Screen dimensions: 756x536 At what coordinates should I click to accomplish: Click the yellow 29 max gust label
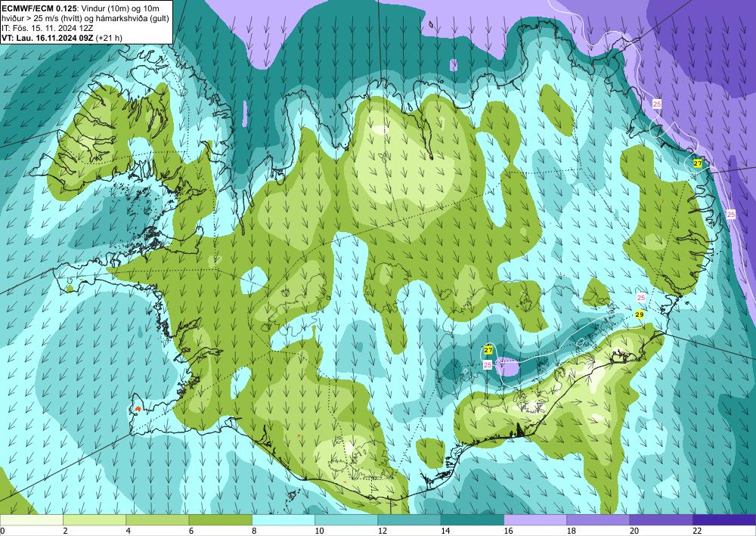coord(640,314)
